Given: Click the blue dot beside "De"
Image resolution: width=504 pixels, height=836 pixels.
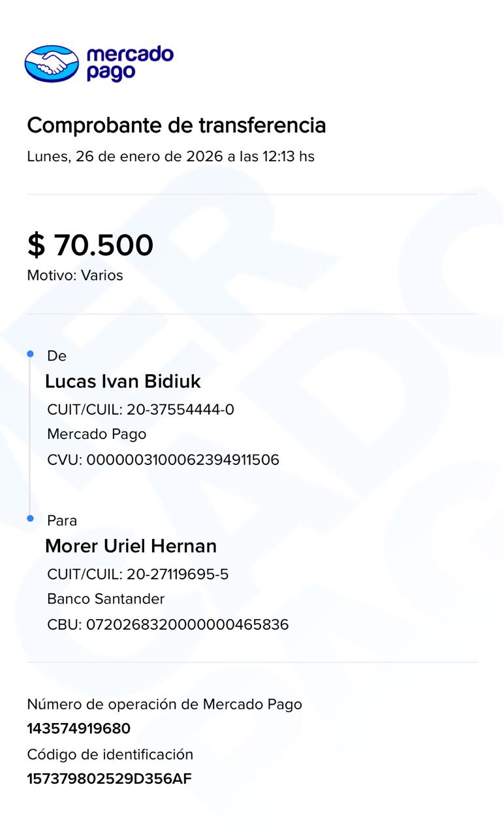Looking at the screenshot, I should [30, 354].
